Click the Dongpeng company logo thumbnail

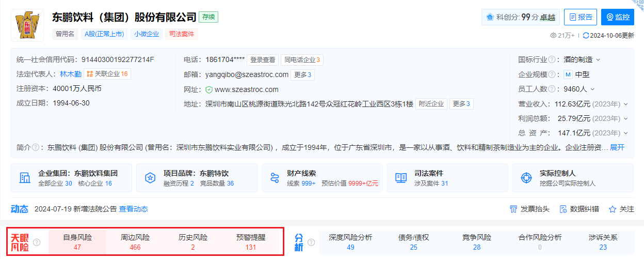coord(27,25)
